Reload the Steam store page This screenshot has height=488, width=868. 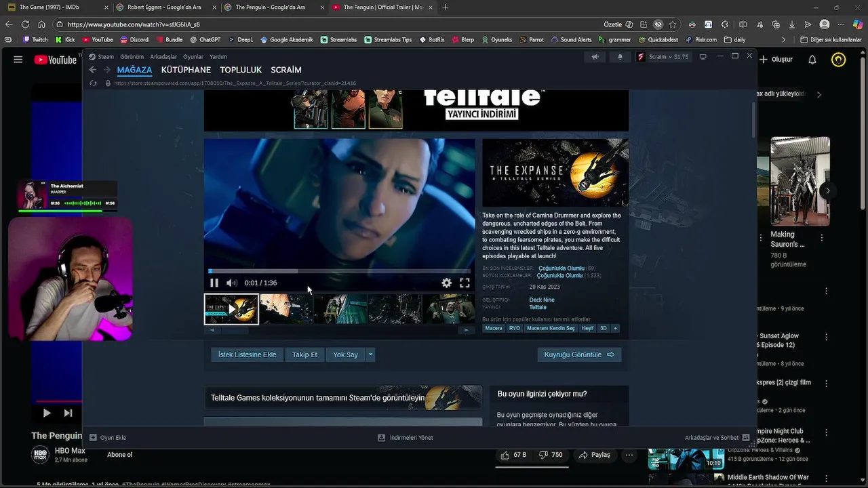click(x=93, y=83)
